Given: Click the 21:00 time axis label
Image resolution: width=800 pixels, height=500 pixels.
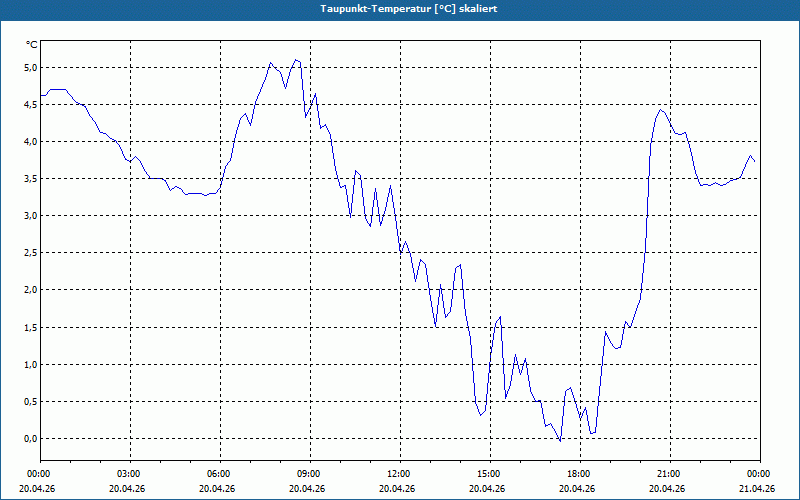Looking at the screenshot, I should [x=670, y=474].
